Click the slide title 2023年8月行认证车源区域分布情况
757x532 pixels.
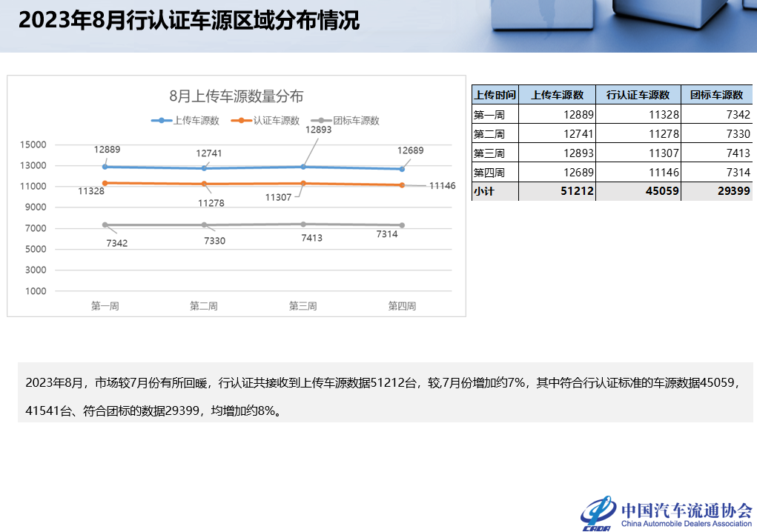pos(189,21)
